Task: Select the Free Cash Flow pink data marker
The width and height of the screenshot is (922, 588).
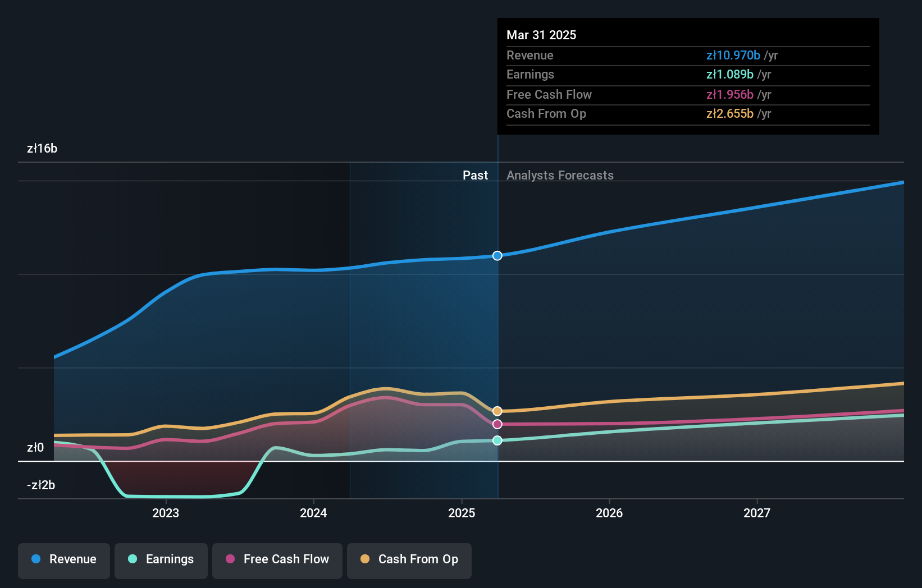Action: (497, 424)
